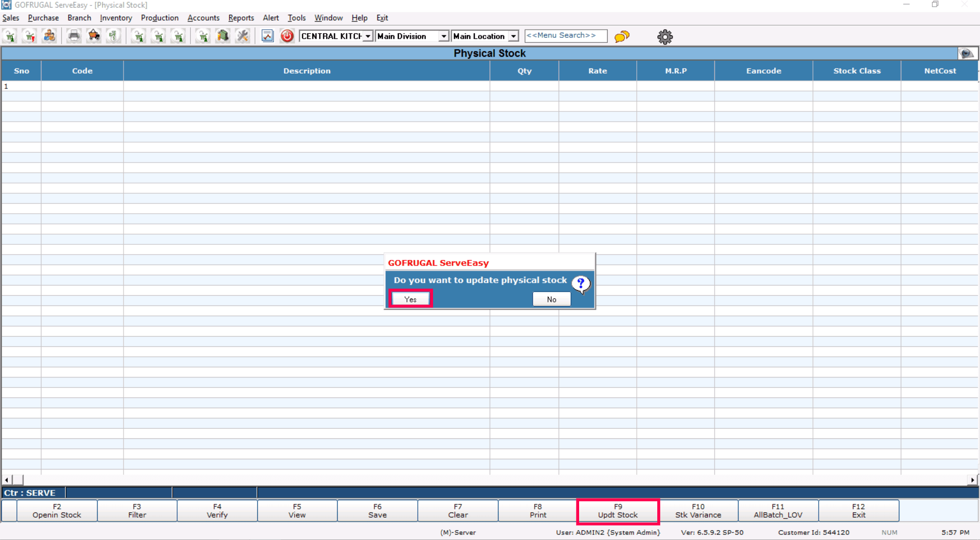The height and width of the screenshot is (540, 980).
Task: Open the Main Location dropdown
Action: point(513,36)
